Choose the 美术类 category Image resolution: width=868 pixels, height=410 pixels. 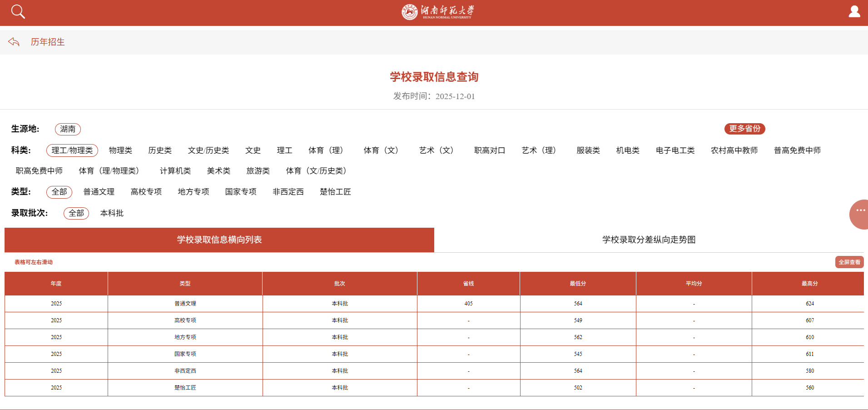point(218,171)
